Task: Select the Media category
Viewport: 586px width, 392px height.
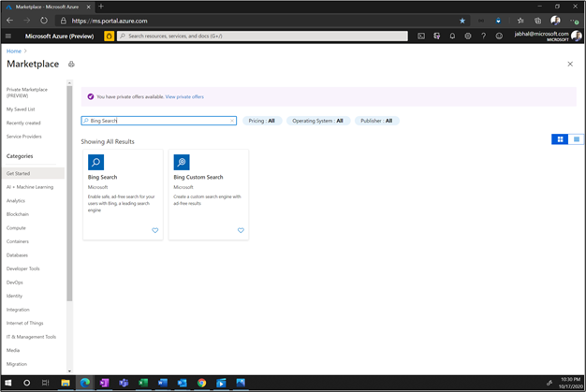Action: click(x=13, y=351)
